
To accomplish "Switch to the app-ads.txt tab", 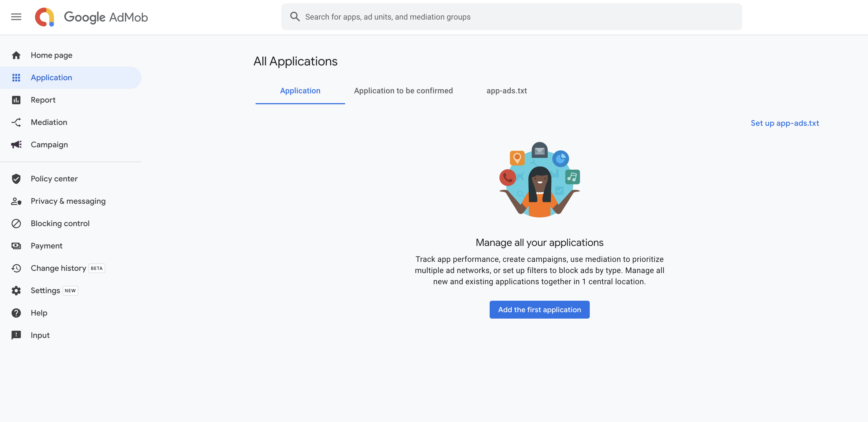I will (506, 91).
